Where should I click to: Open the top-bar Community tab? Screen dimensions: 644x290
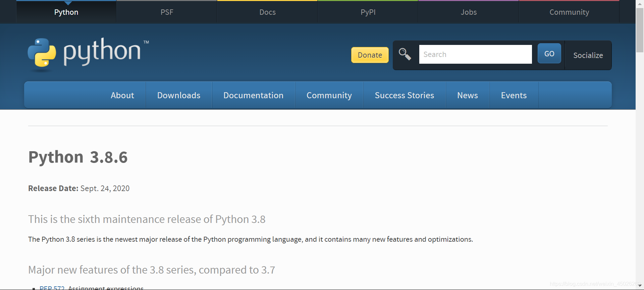tap(569, 12)
